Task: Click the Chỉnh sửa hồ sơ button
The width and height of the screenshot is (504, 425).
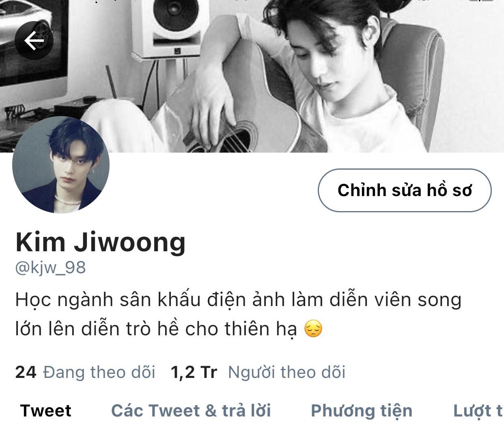Action: [x=405, y=190]
